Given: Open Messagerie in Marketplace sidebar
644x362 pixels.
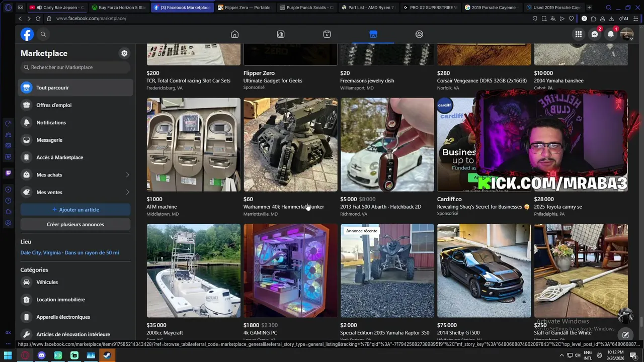Looking at the screenshot, I should click(75, 140).
